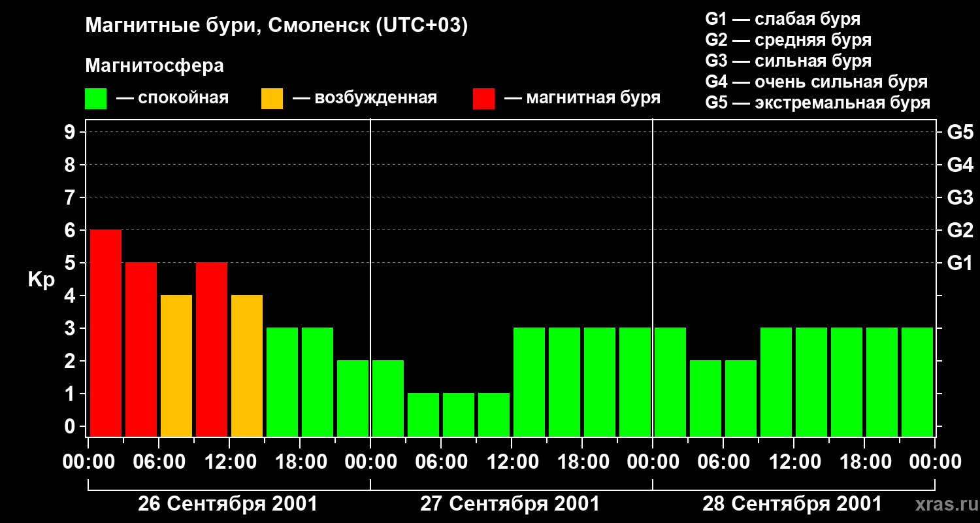The height and width of the screenshot is (523, 980).
Task: Click the 06:00 time label under 28 September
Action: (723, 462)
